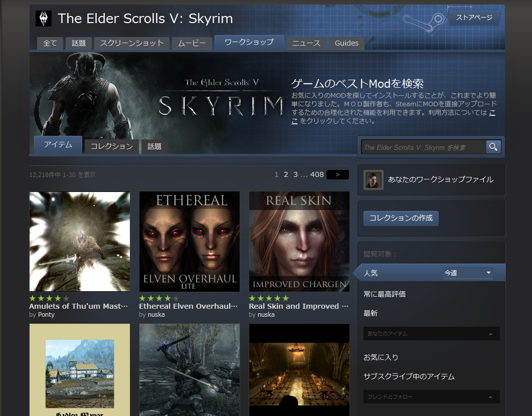Viewport: 532px width, 416px height.
Task: Go to page 2 of results
Action: (286, 174)
